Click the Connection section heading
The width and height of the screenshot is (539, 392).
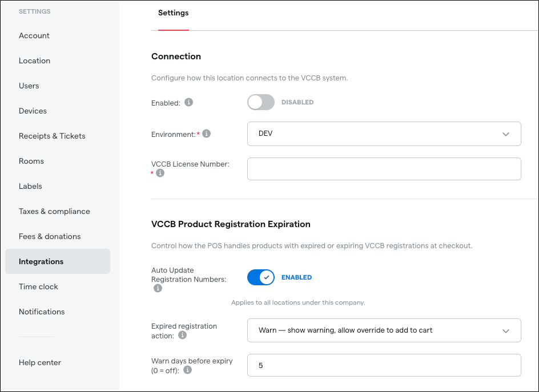176,56
